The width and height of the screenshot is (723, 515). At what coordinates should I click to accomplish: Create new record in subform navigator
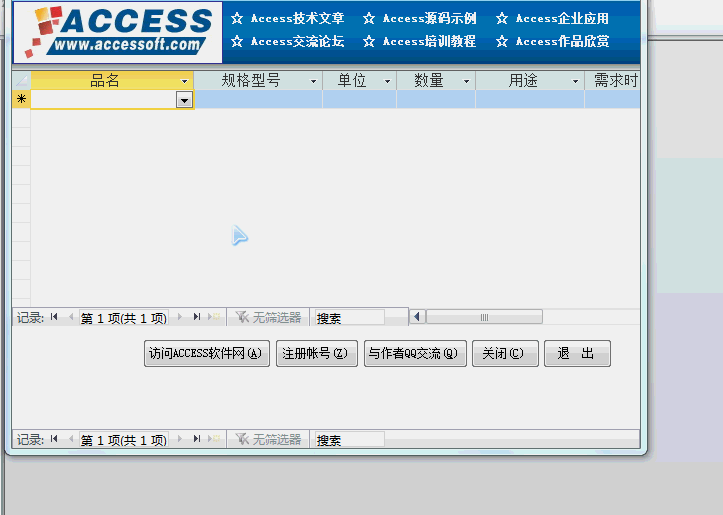coord(214,317)
